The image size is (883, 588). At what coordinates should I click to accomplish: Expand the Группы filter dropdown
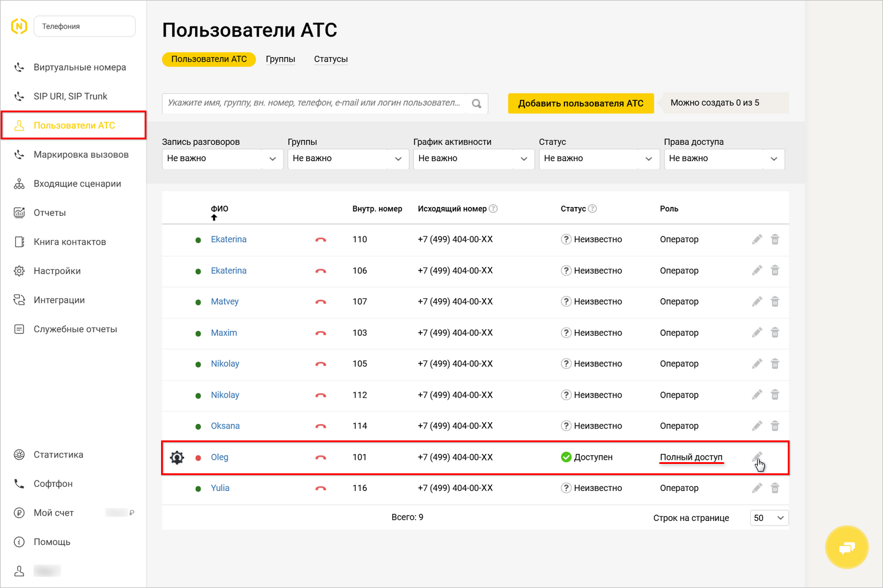[x=347, y=158]
